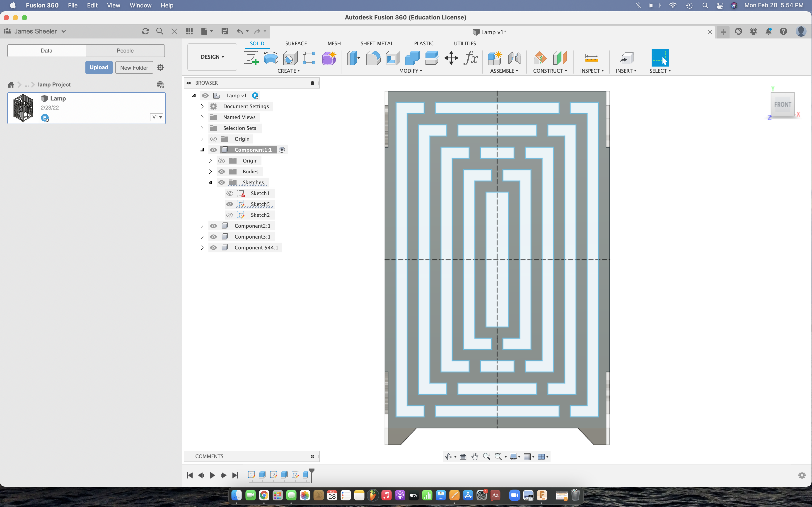Viewport: 812px width, 507px height.
Task: Open the MODIFY dropdown menu
Action: click(411, 70)
